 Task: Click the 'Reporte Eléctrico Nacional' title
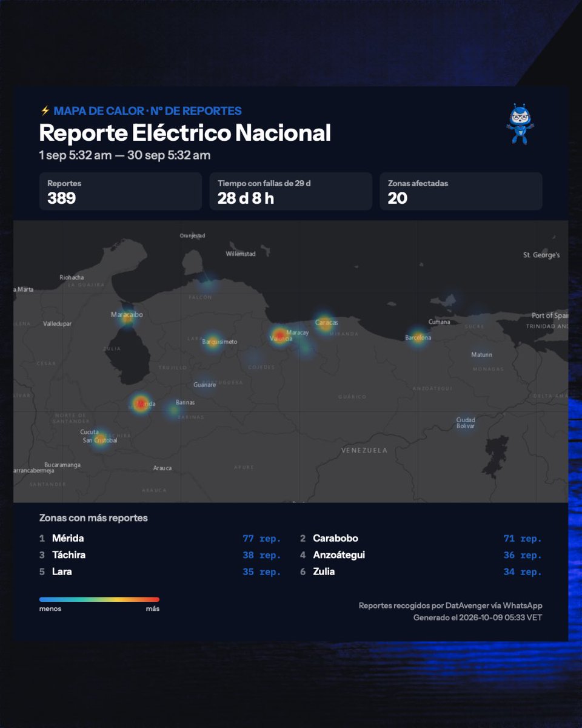[185, 133]
